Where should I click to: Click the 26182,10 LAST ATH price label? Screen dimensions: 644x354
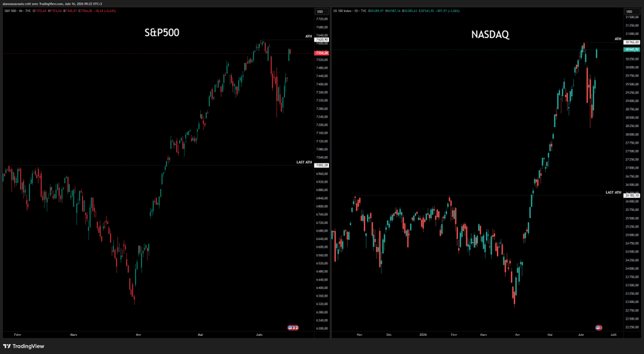(x=631, y=196)
